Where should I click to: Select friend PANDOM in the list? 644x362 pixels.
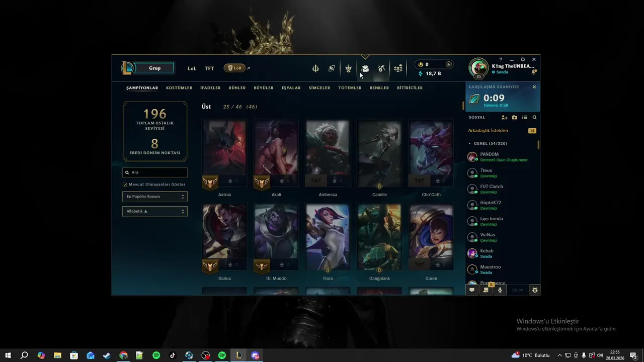(502, 157)
